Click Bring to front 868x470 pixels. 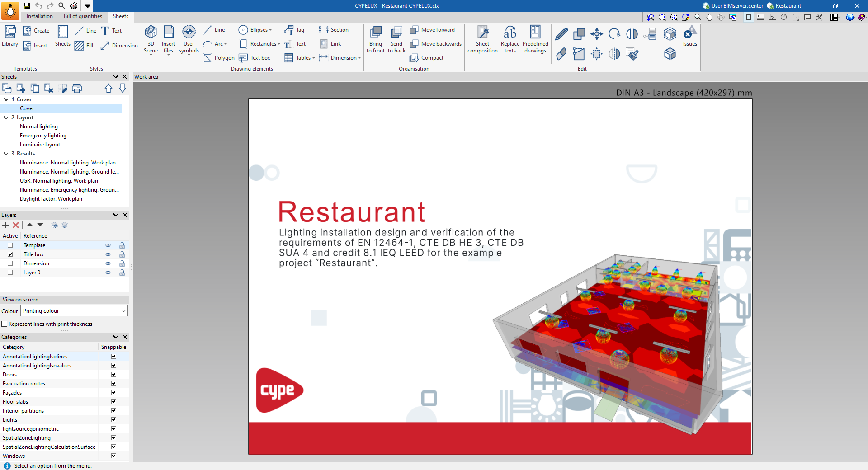tap(376, 39)
